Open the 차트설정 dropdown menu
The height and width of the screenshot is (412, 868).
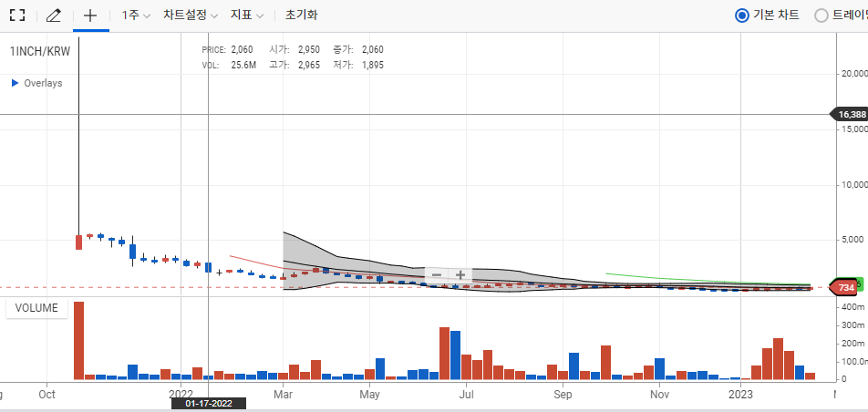tap(191, 15)
